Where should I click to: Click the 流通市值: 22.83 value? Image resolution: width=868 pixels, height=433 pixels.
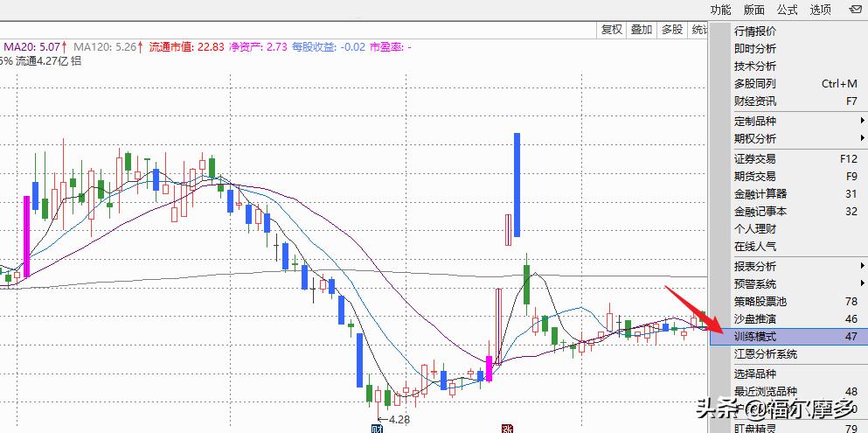186,47
